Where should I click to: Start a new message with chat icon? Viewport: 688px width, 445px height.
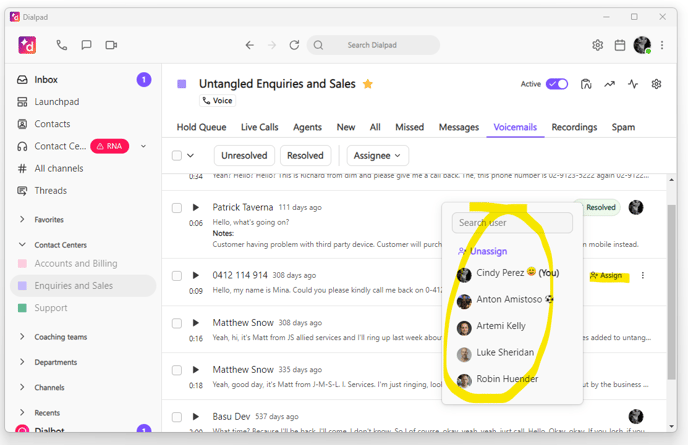click(86, 45)
